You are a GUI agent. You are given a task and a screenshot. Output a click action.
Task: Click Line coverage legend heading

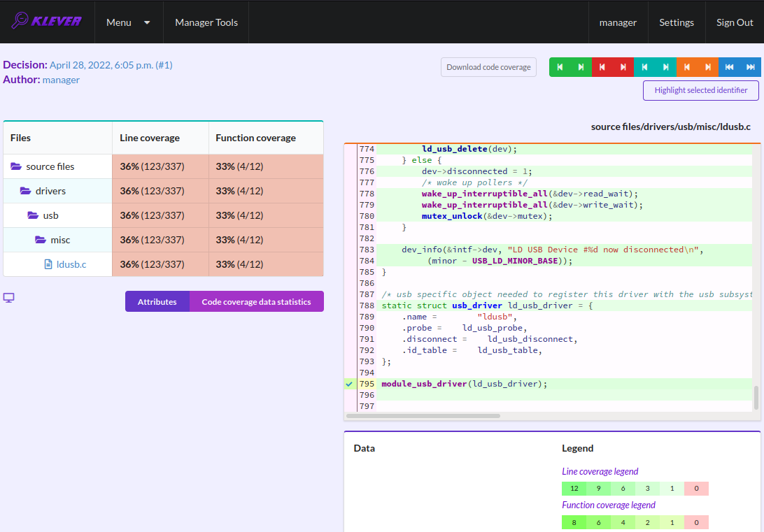(x=600, y=472)
